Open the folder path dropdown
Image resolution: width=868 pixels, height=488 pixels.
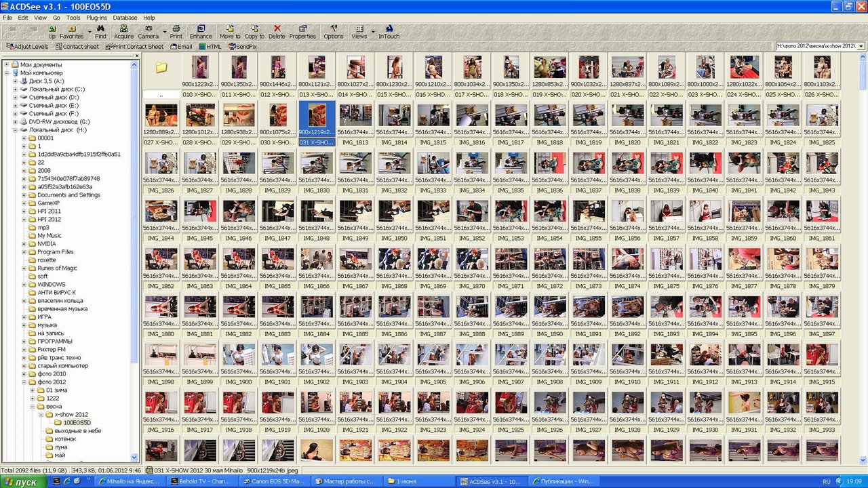(861, 46)
